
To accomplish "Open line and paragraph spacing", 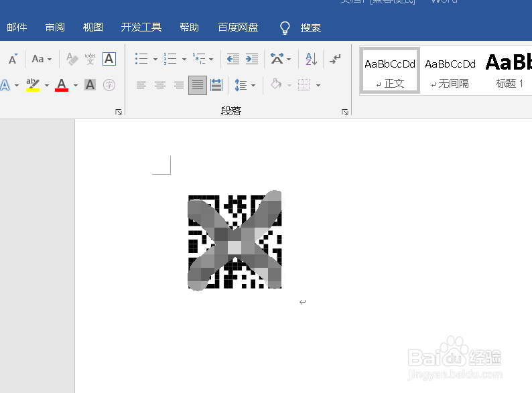I will (x=241, y=85).
